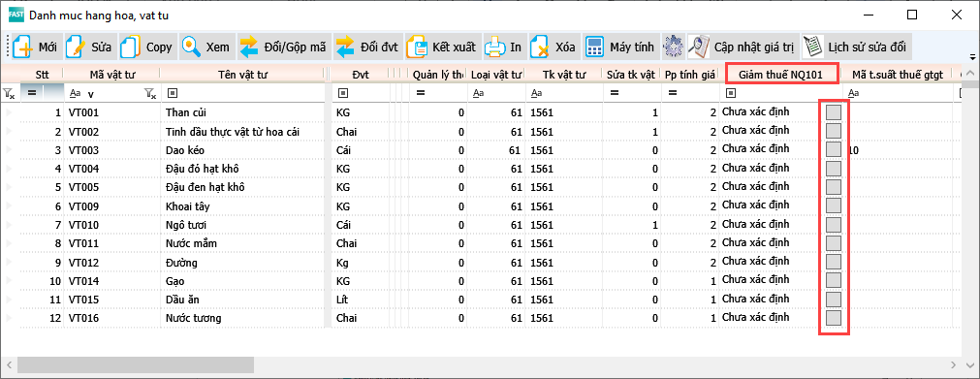980x379 pixels.
Task: Open filter operator for Đvt column
Action: [342, 93]
